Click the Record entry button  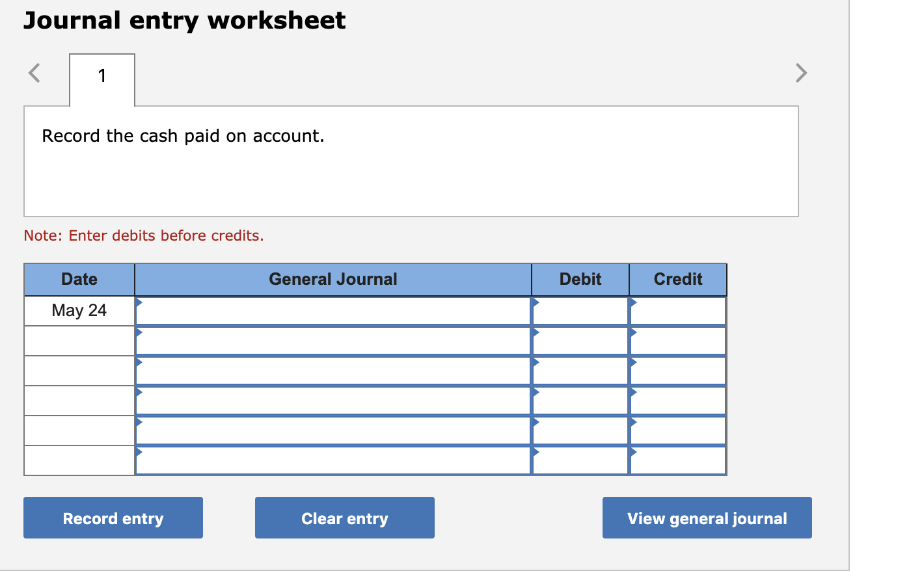[113, 518]
